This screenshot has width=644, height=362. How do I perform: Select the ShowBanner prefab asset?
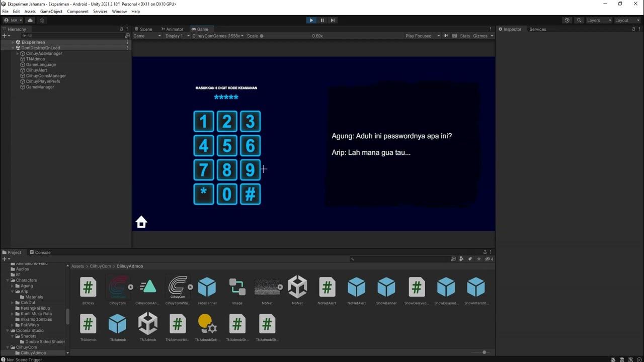click(x=386, y=287)
